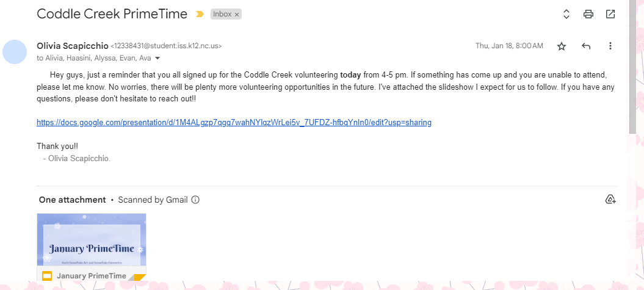Open the docs.google.com presentation link
Image resolution: width=644 pixels, height=290 pixels.
point(234,122)
